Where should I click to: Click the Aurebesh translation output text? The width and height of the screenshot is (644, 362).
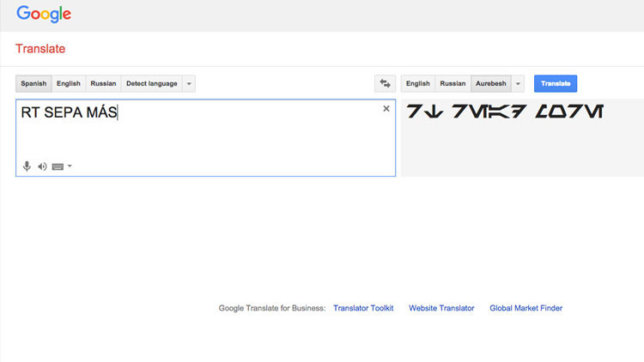505,112
